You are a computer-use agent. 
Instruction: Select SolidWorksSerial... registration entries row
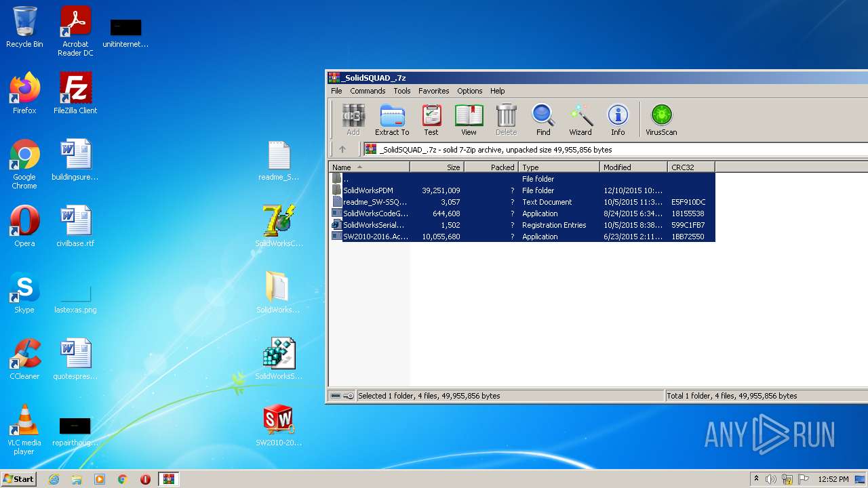pos(522,225)
